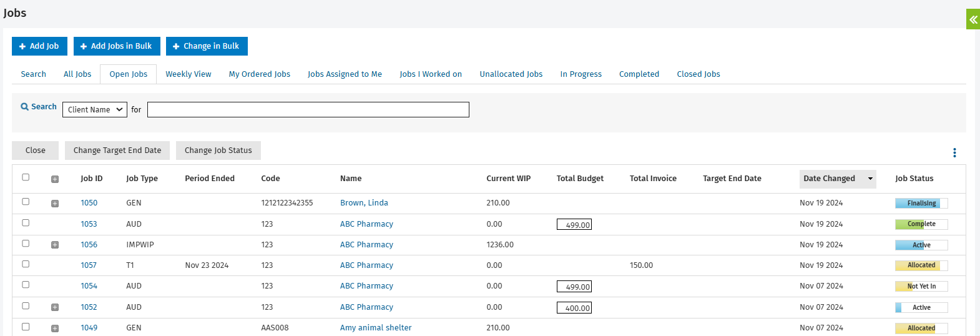
Task: Click period ended Nov 23 2024 cell
Action: tap(207, 265)
